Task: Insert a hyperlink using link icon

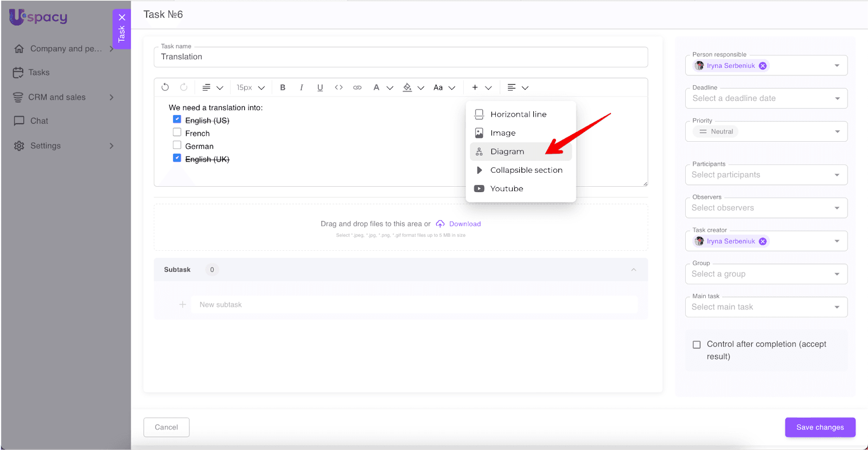Action: click(357, 87)
